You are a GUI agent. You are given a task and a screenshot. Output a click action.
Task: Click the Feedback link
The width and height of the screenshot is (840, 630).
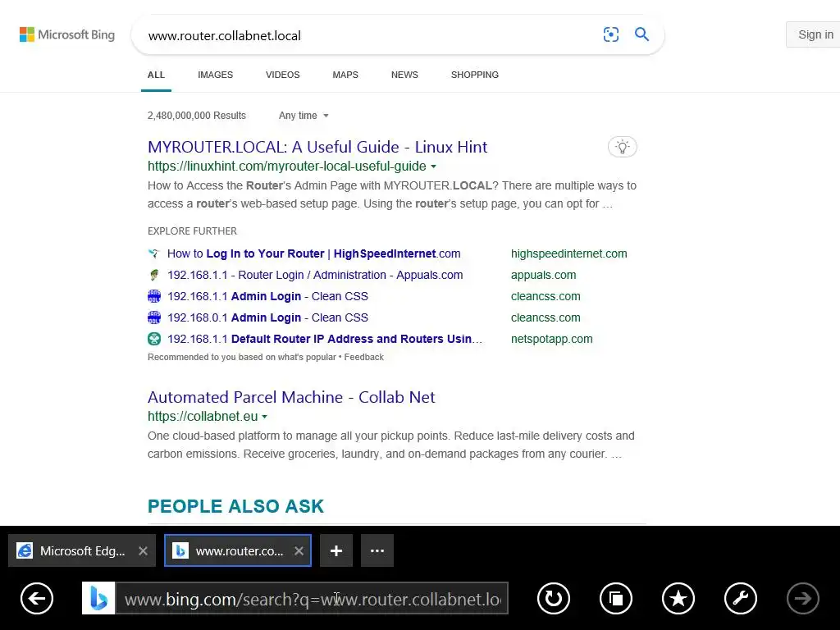point(363,358)
